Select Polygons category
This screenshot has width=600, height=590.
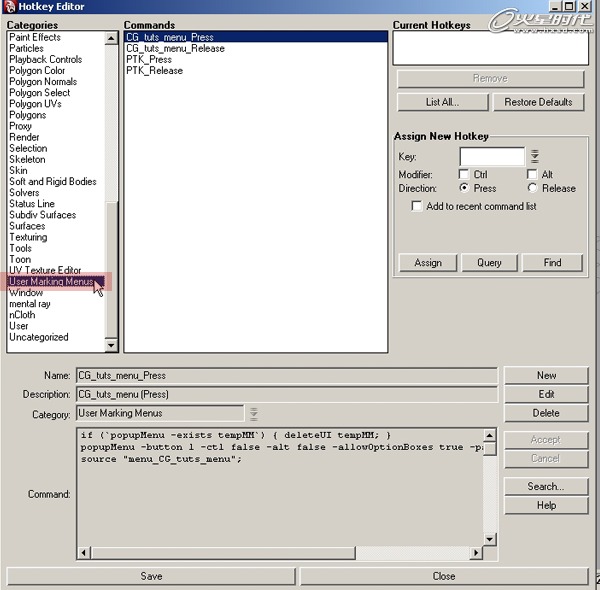[x=56, y=115]
